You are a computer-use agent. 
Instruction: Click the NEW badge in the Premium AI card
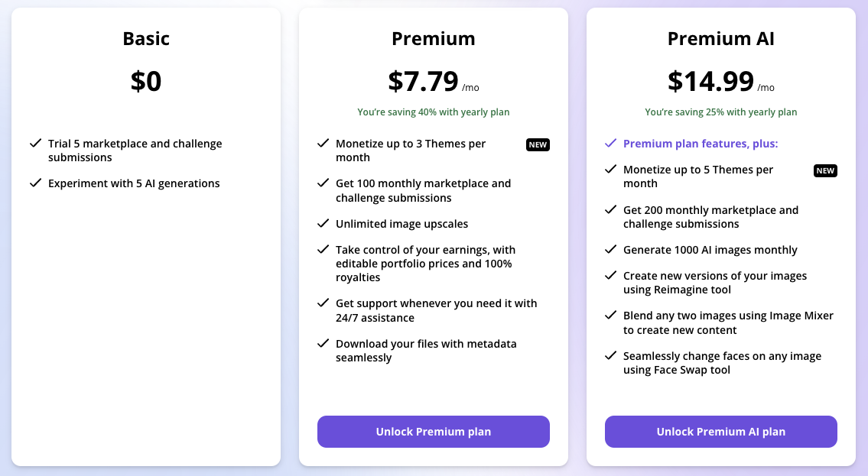(825, 170)
